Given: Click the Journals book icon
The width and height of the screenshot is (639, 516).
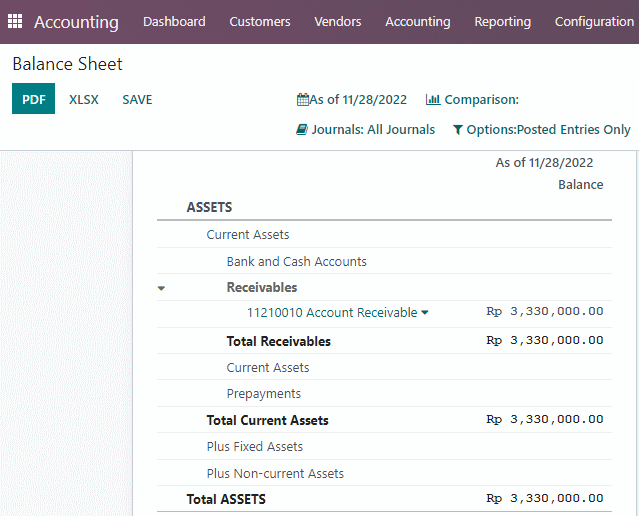Looking at the screenshot, I should click(x=302, y=130).
